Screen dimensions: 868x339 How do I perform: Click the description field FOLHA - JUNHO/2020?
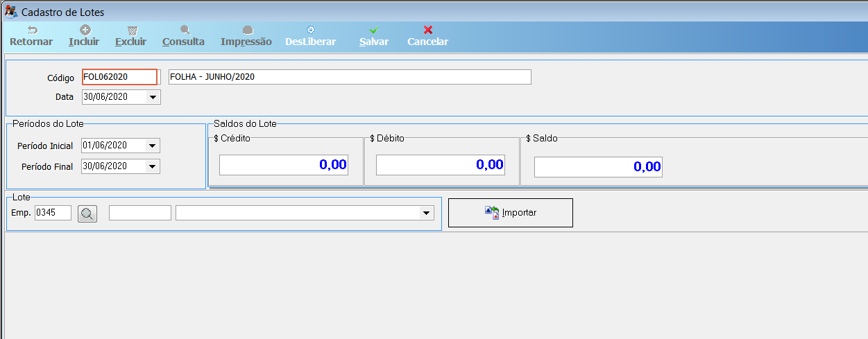tap(350, 77)
